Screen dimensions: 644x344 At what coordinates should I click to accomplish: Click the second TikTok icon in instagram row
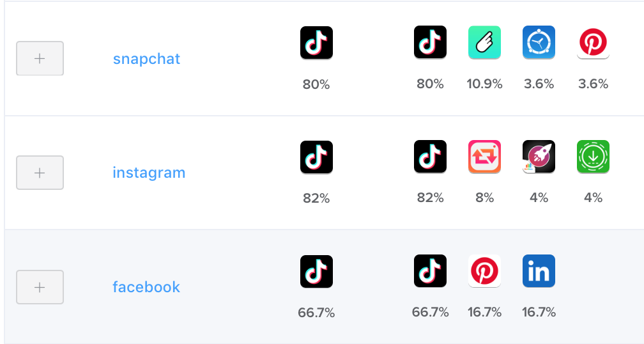coord(430,157)
